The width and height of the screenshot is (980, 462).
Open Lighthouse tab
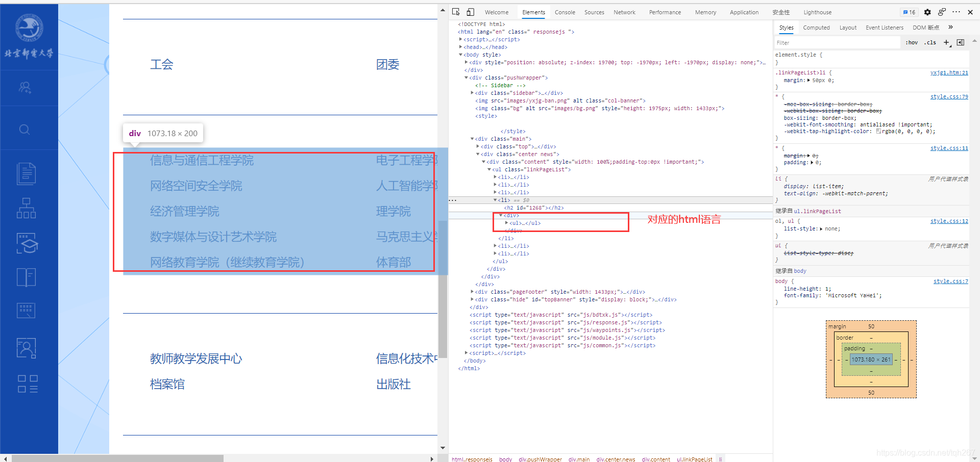tap(817, 12)
